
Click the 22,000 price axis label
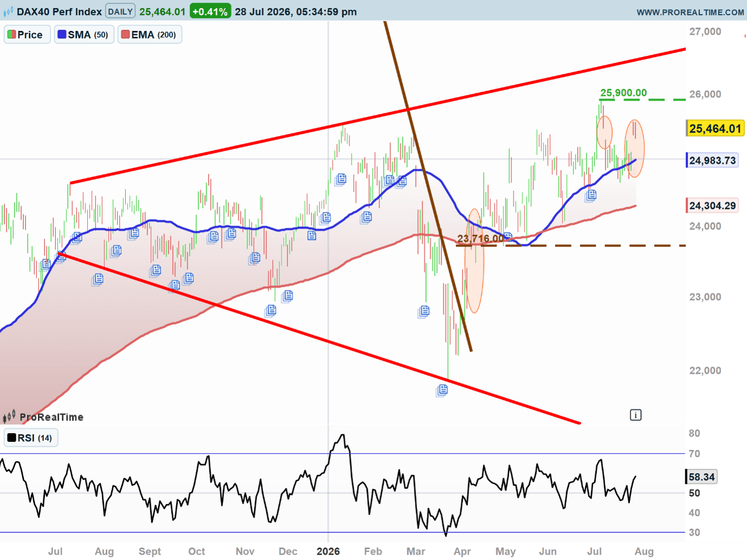click(705, 370)
